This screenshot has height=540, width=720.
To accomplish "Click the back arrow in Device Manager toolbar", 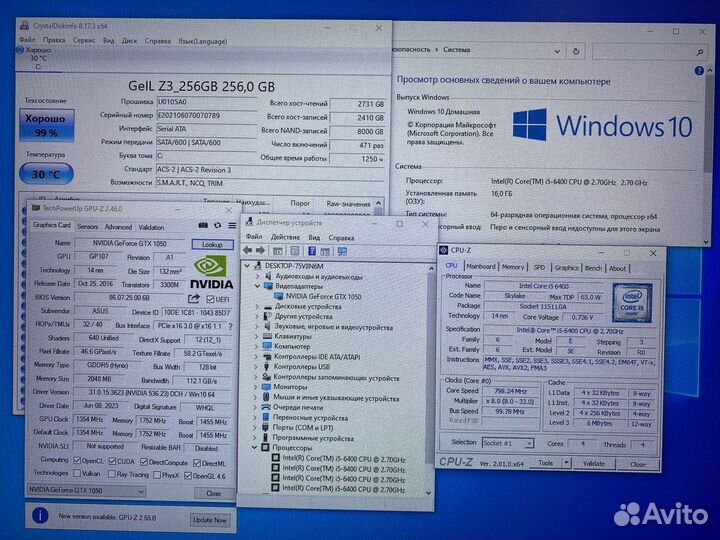I will point(248,251).
